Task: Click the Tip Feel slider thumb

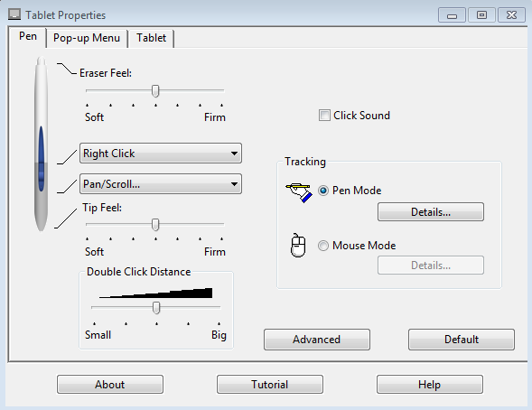Action: tap(155, 225)
